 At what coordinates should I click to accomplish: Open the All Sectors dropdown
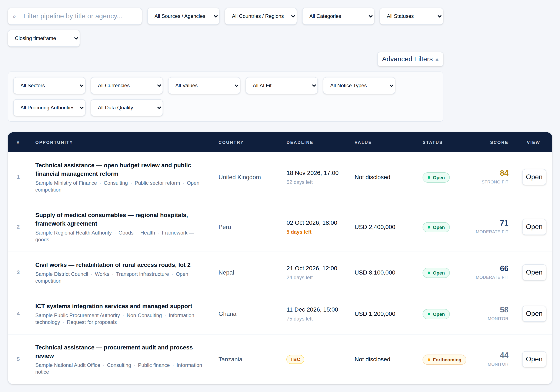50,86
